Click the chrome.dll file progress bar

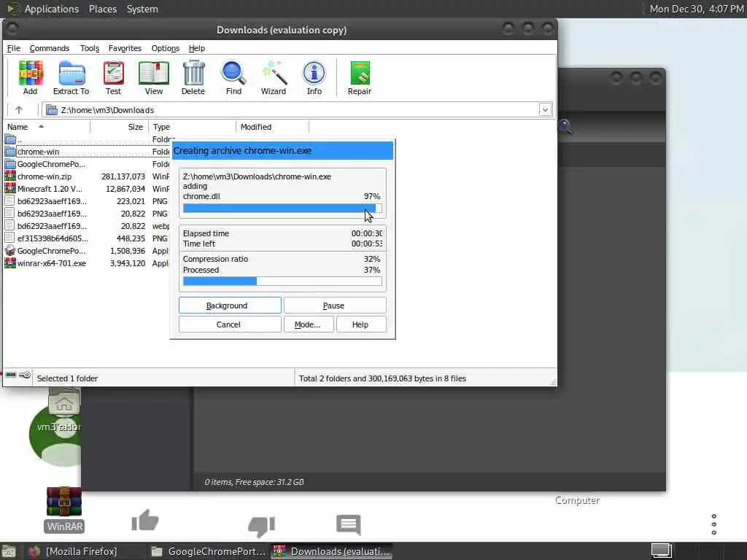click(282, 208)
